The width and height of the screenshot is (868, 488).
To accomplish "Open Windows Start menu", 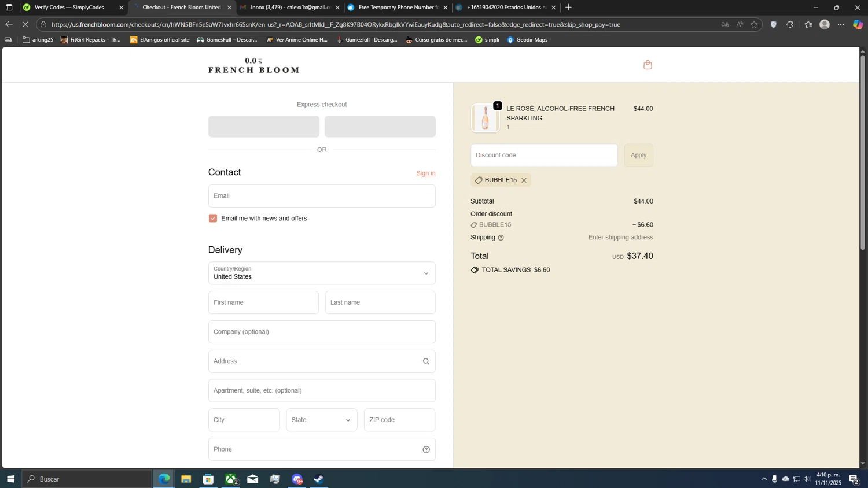I will [x=10, y=479].
